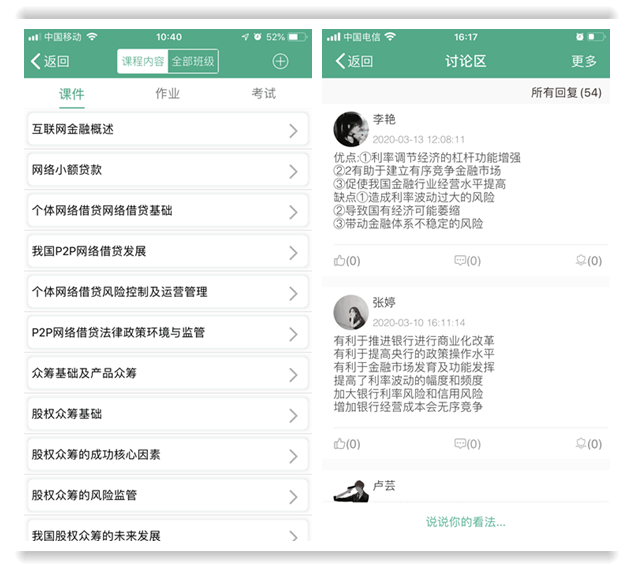Switch to the 全部班级 segment
Screen dimensions: 627x565
(193, 61)
